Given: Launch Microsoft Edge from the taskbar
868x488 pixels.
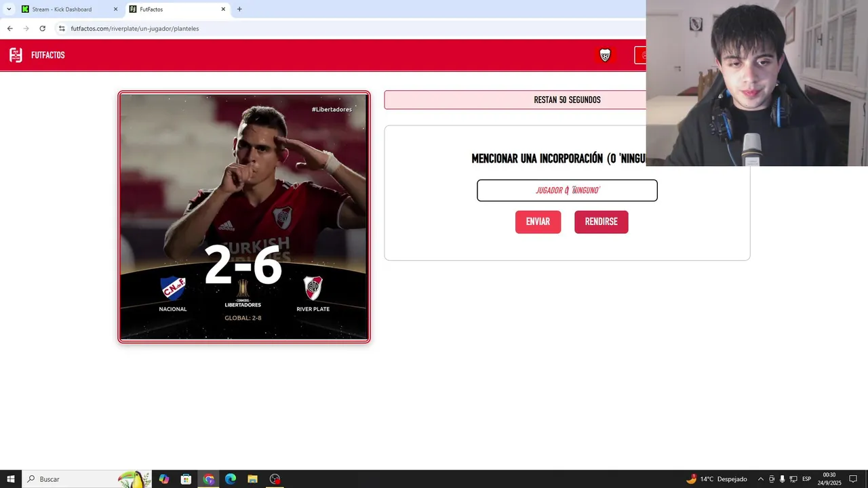Looking at the screenshot, I should [x=230, y=479].
